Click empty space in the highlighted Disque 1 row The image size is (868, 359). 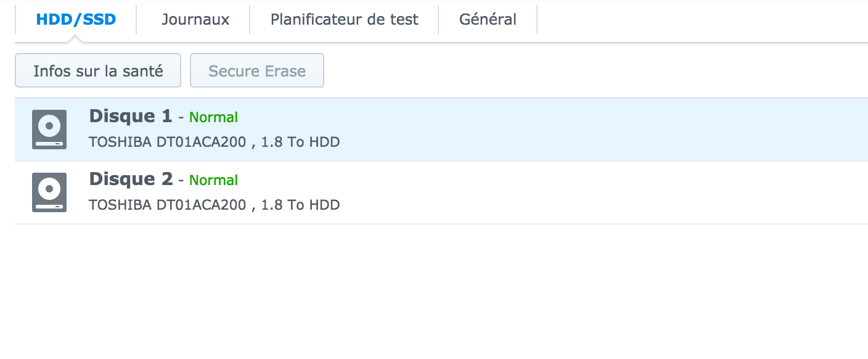(x=586, y=130)
